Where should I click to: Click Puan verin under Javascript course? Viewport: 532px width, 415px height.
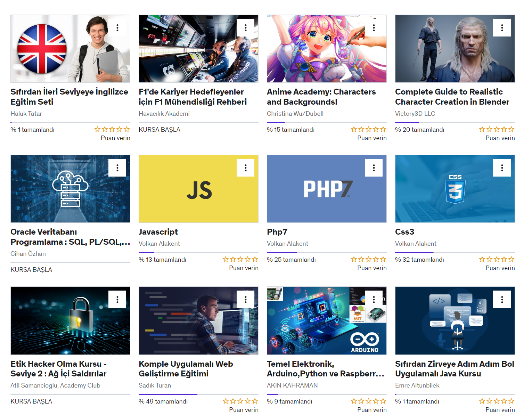(x=244, y=268)
